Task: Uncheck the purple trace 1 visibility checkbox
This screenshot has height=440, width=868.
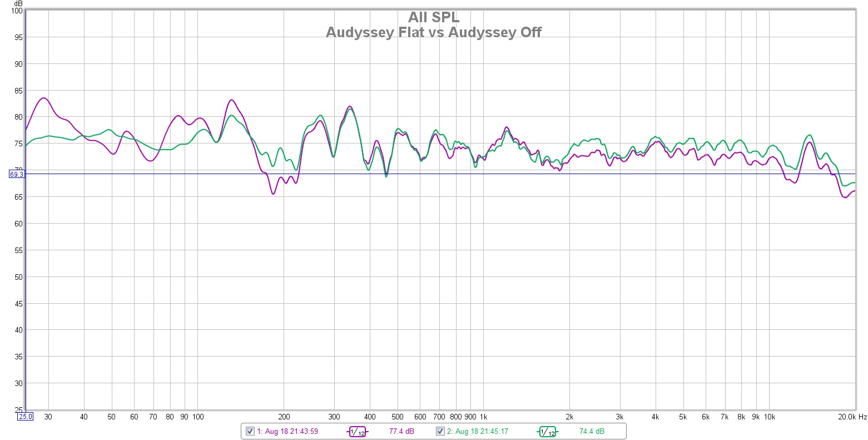Action: 250,431
